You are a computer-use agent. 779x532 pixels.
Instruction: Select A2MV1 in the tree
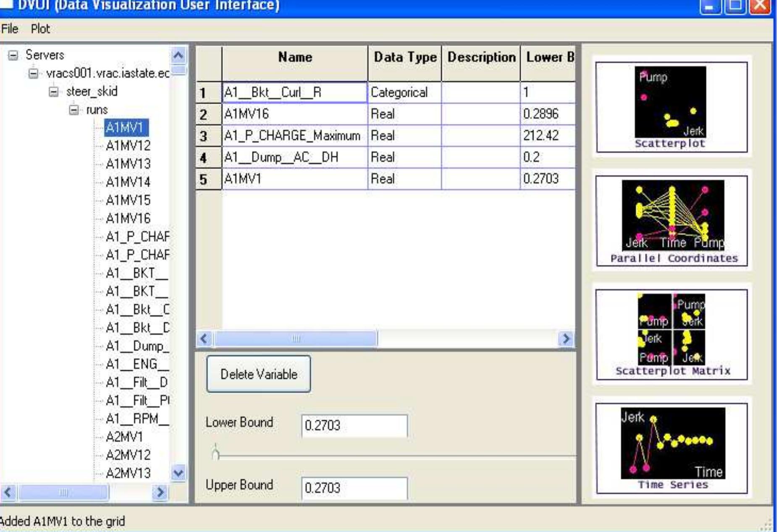point(124,437)
